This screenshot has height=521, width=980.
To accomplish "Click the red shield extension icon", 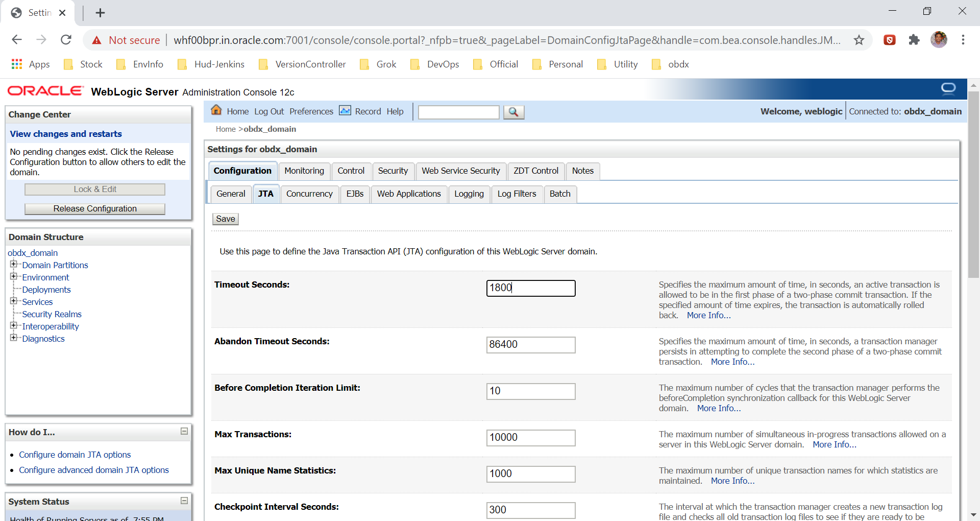I will [890, 40].
